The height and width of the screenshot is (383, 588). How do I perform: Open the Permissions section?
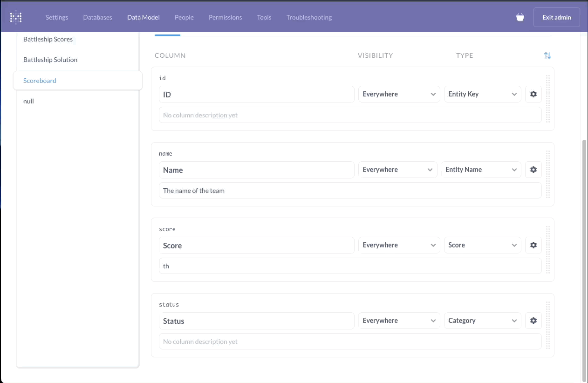(225, 17)
